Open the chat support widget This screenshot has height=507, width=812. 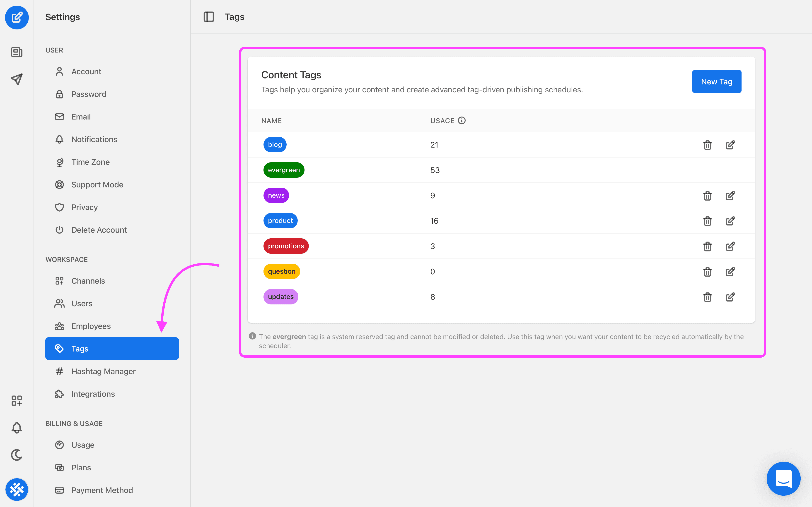(783, 478)
